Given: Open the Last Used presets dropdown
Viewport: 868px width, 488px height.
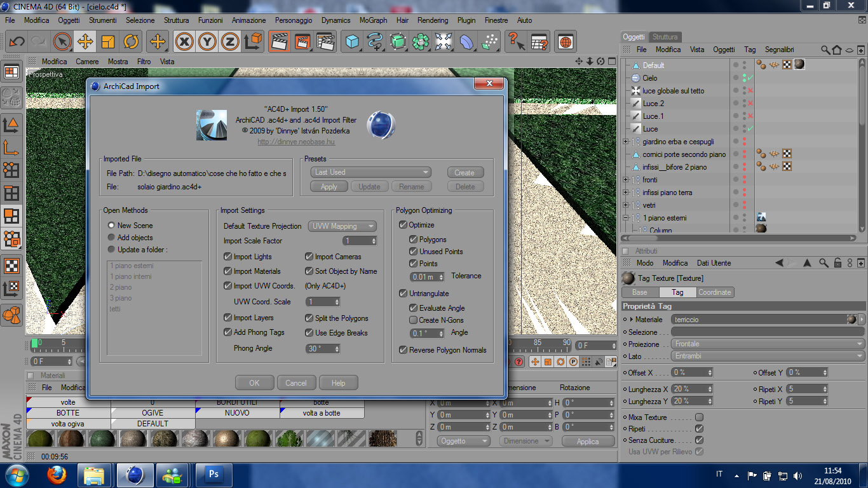Looking at the screenshot, I should coord(371,172).
